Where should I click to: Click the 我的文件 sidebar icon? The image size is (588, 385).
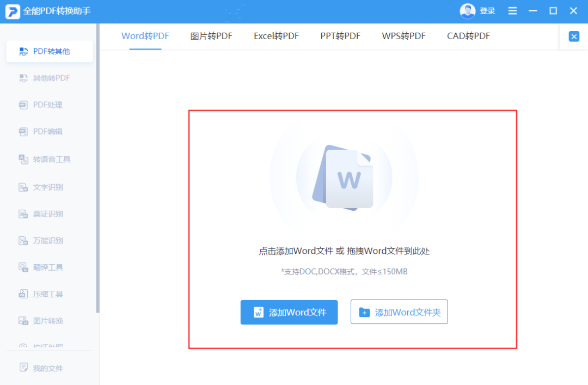pyautogui.click(x=23, y=368)
